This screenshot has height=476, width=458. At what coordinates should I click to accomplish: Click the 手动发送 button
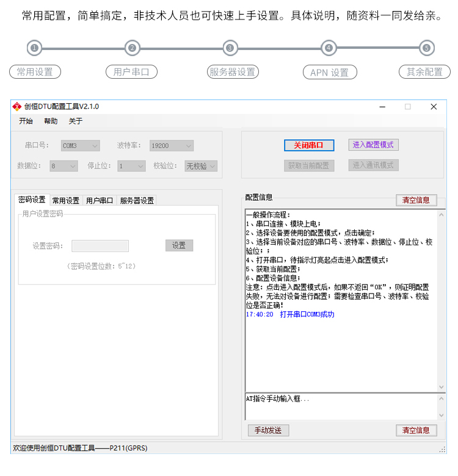(268, 430)
